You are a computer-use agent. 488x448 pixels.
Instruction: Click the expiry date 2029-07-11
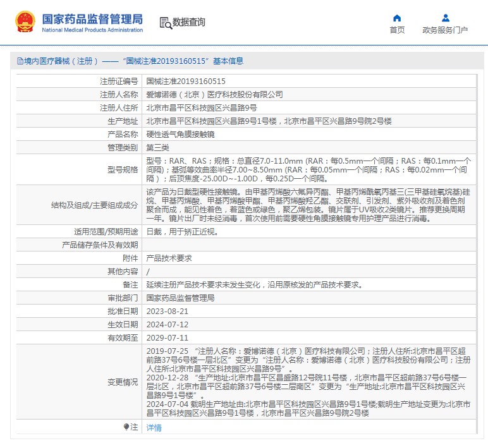(x=168, y=338)
